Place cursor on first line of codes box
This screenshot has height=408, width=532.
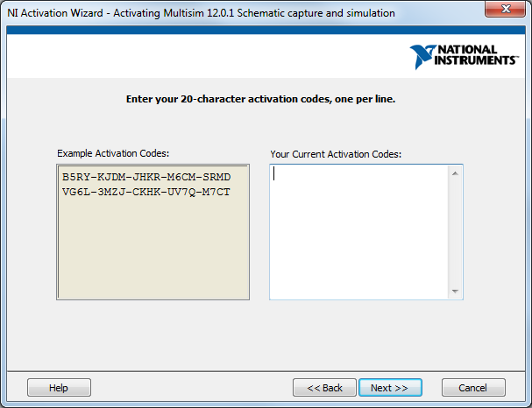point(351,173)
